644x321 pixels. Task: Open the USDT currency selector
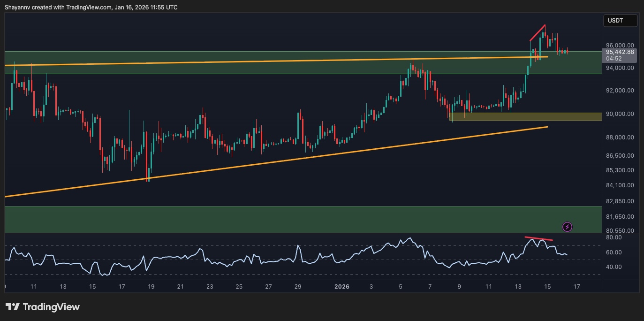[620, 21]
